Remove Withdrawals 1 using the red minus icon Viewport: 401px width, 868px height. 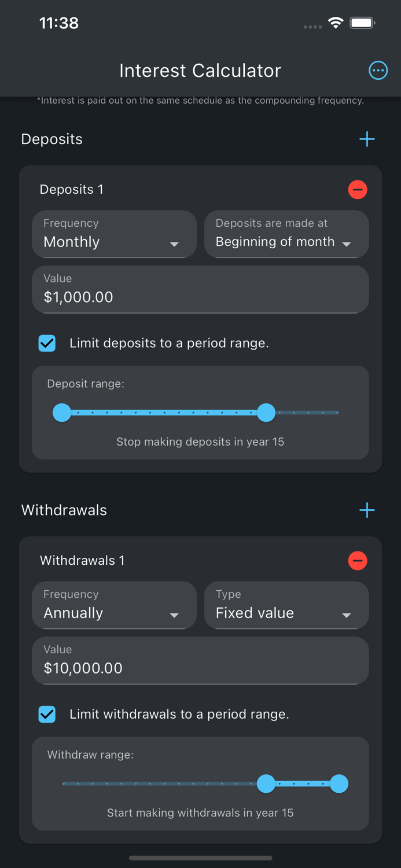click(358, 560)
